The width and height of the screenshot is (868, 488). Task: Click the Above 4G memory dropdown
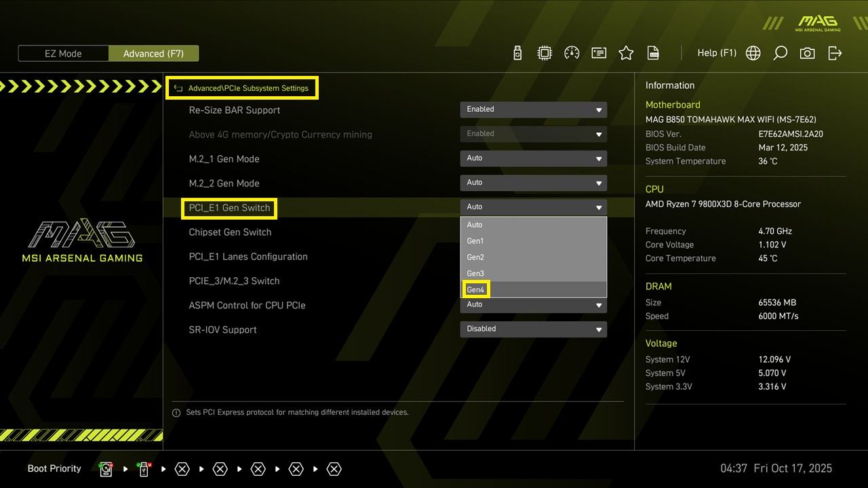533,134
